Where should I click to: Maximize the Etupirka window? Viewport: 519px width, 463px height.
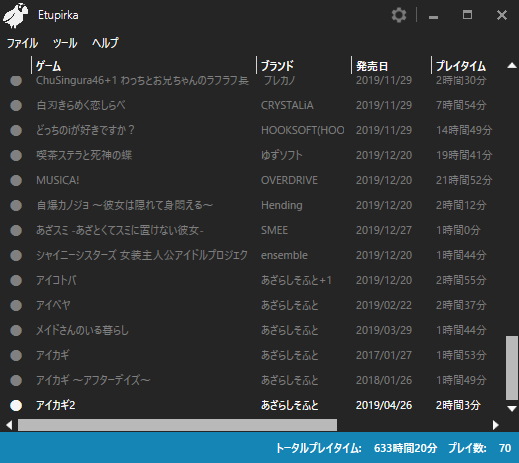click(x=467, y=15)
